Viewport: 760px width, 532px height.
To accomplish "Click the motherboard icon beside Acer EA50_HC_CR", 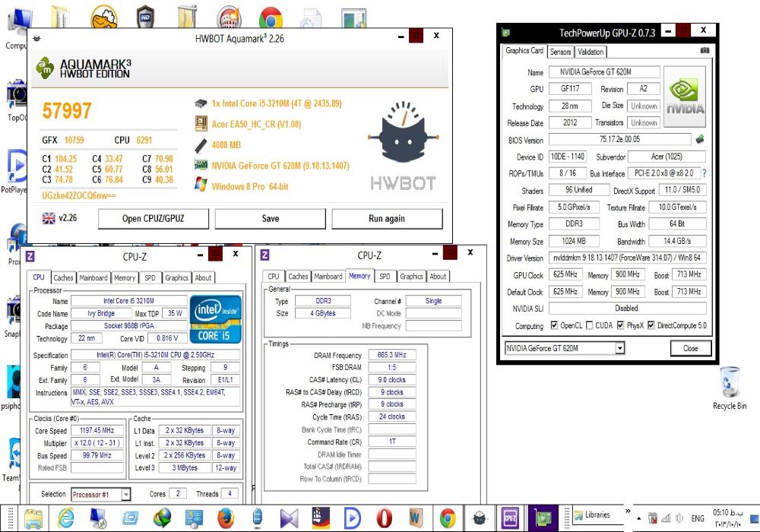I will (201, 124).
